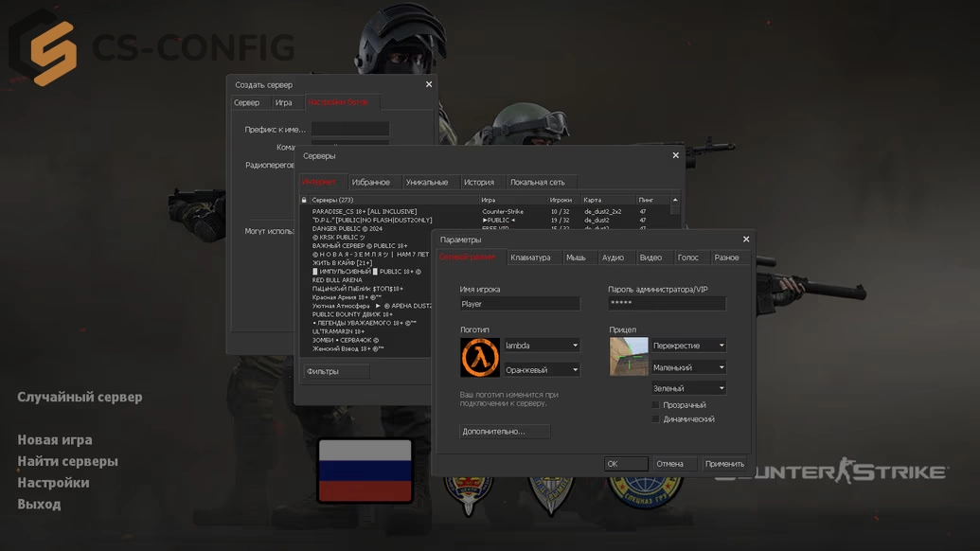
Task: Click Случайный сервер in main menu
Action: pos(80,397)
